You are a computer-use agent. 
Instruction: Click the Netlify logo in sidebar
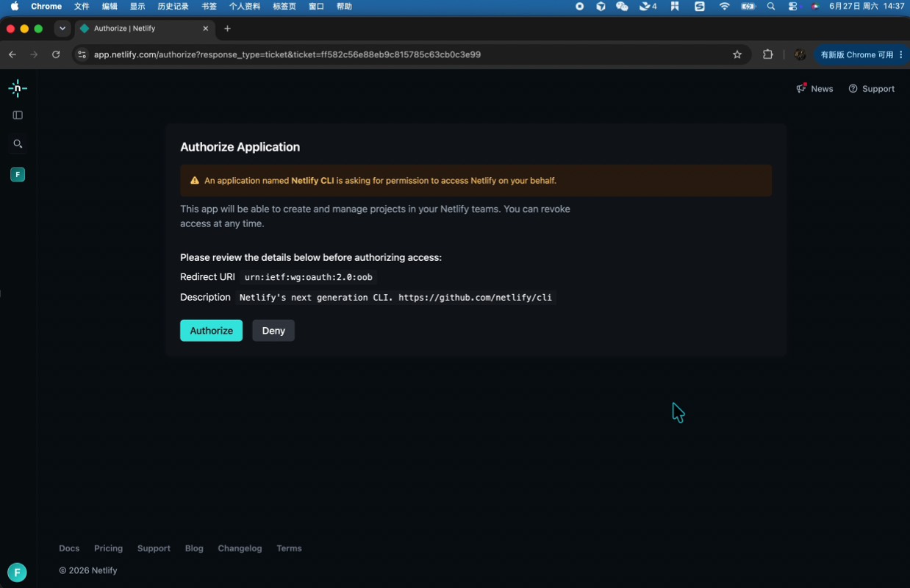[x=18, y=89]
